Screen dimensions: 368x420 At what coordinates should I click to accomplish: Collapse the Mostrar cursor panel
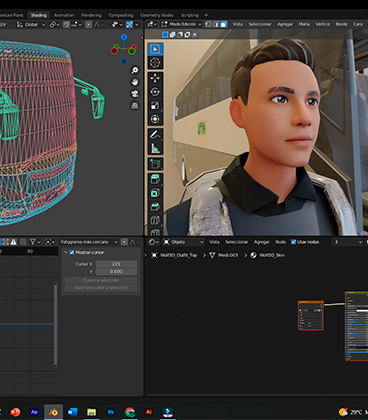(66, 252)
